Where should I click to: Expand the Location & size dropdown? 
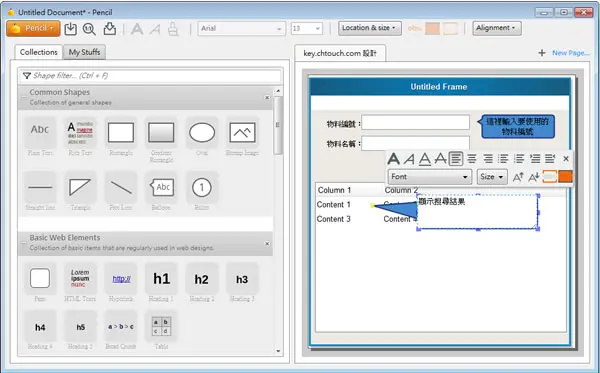[x=369, y=28]
